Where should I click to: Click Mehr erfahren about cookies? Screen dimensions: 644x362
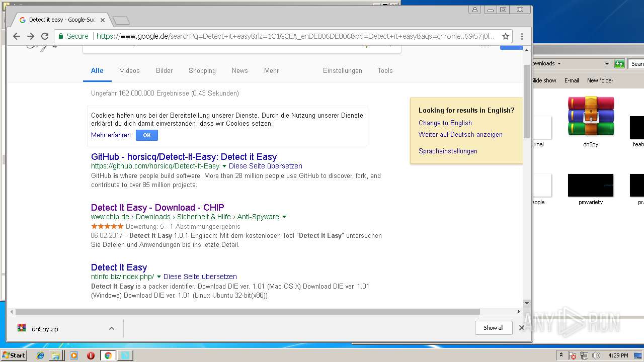pos(111,135)
